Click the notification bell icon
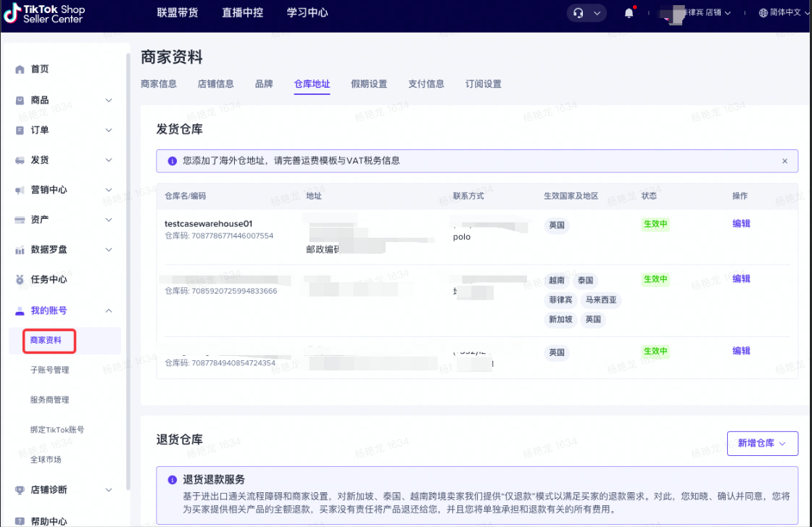The height and width of the screenshot is (527, 812). (x=629, y=13)
